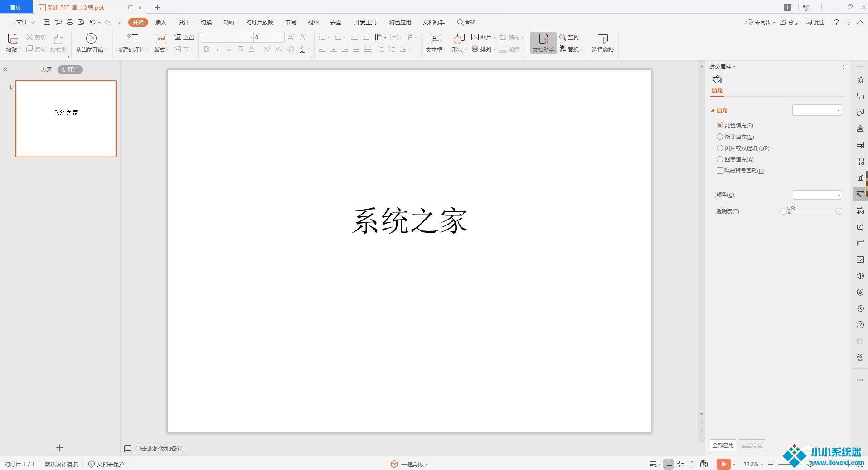Select the slide 1 thumbnail
Viewport: 868px width, 470px height.
point(66,118)
